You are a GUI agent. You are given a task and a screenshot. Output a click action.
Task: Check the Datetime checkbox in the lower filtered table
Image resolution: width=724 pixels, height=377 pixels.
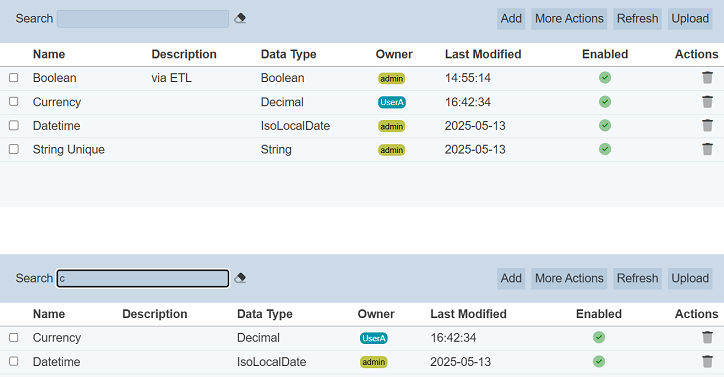click(x=14, y=361)
